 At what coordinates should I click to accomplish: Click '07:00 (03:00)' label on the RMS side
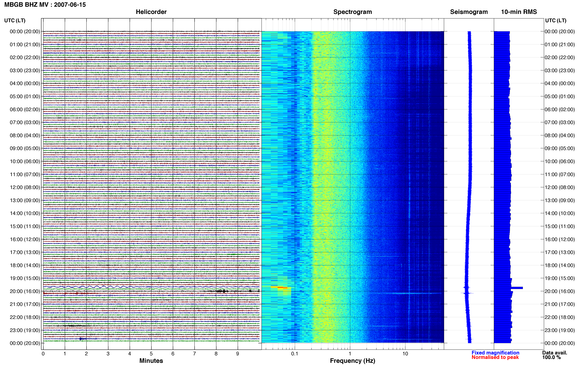pos(560,122)
